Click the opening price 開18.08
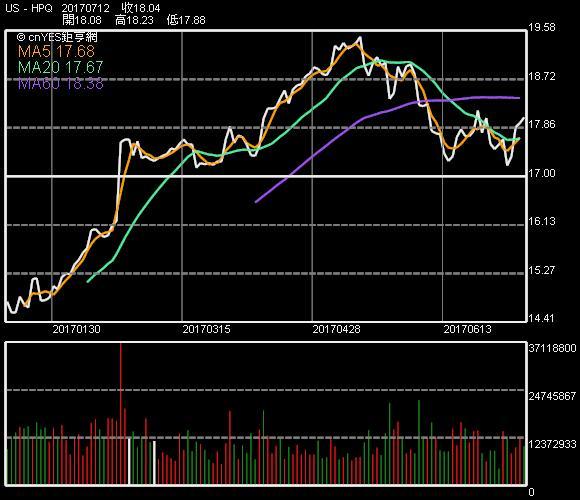This screenshot has height=500, width=580. tap(82, 20)
